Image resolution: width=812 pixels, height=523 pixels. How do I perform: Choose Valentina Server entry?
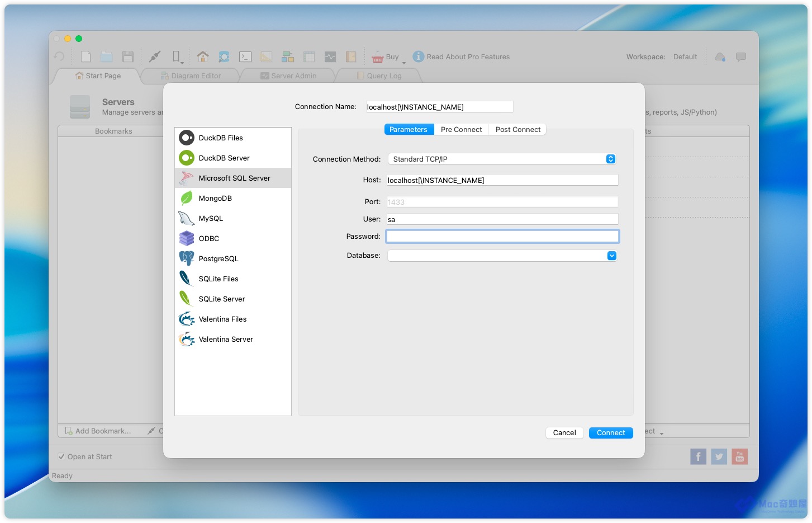(233, 339)
